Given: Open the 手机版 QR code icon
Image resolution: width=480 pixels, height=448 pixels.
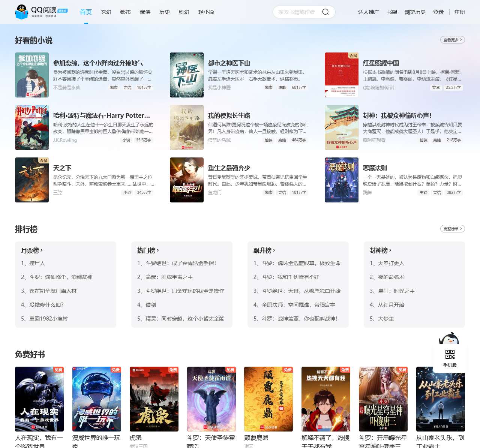Looking at the screenshot, I should 450,354.
